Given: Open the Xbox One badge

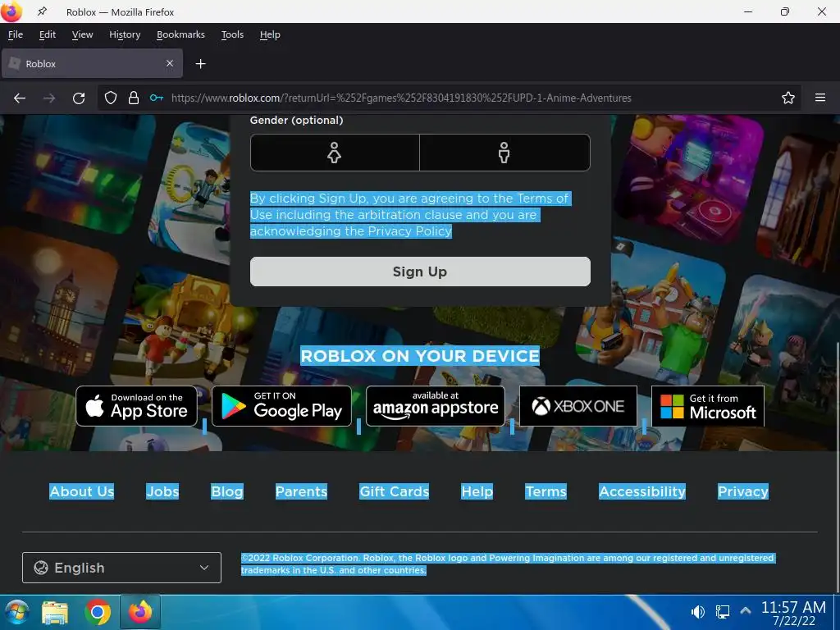Looking at the screenshot, I should 578,406.
